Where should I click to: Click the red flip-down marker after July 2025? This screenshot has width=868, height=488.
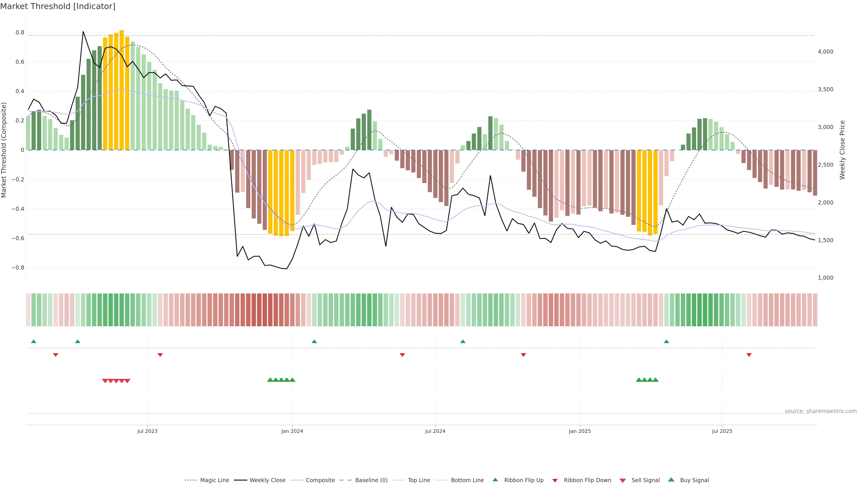pos(749,355)
